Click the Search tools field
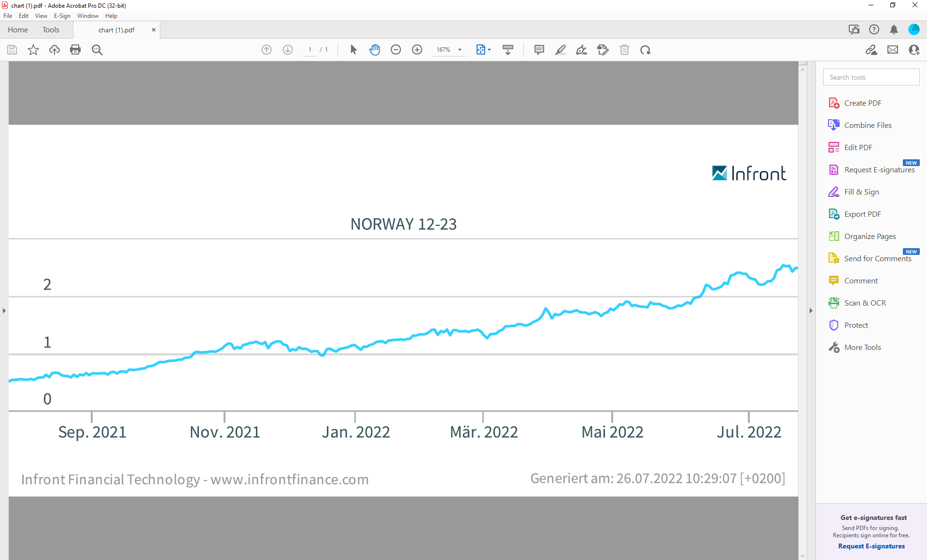The image size is (927, 560). [x=871, y=77]
